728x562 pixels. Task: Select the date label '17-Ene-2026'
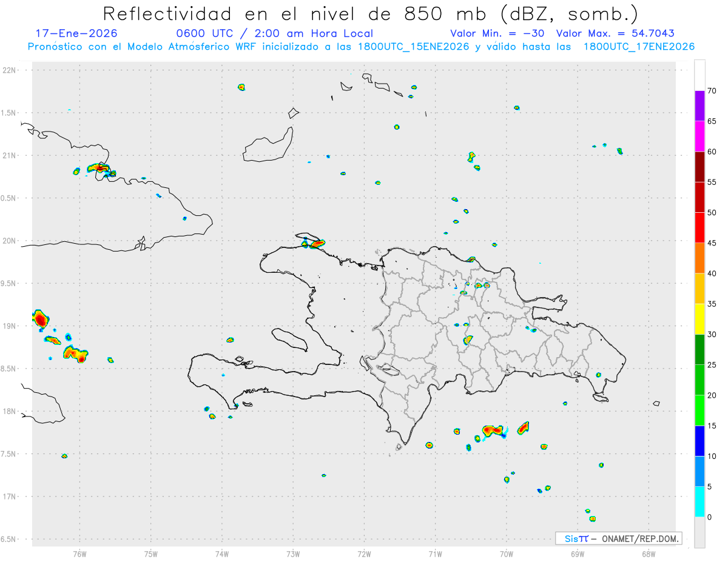point(76,33)
